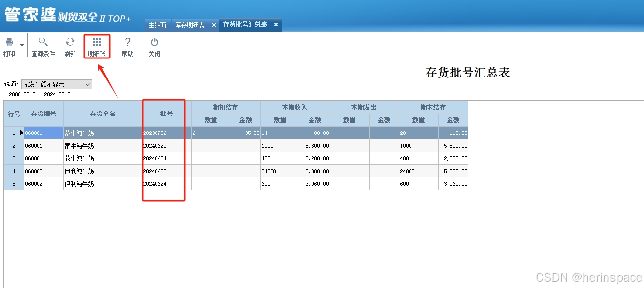The width and height of the screenshot is (644, 288).
Task: Select 存货编号 cell 060001 in row 1
Action: pos(44,133)
